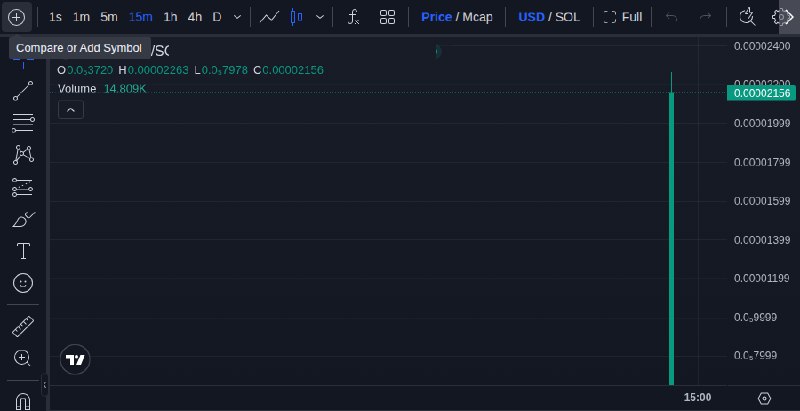
Task: Select the trend line drawing tool
Action: click(23, 91)
